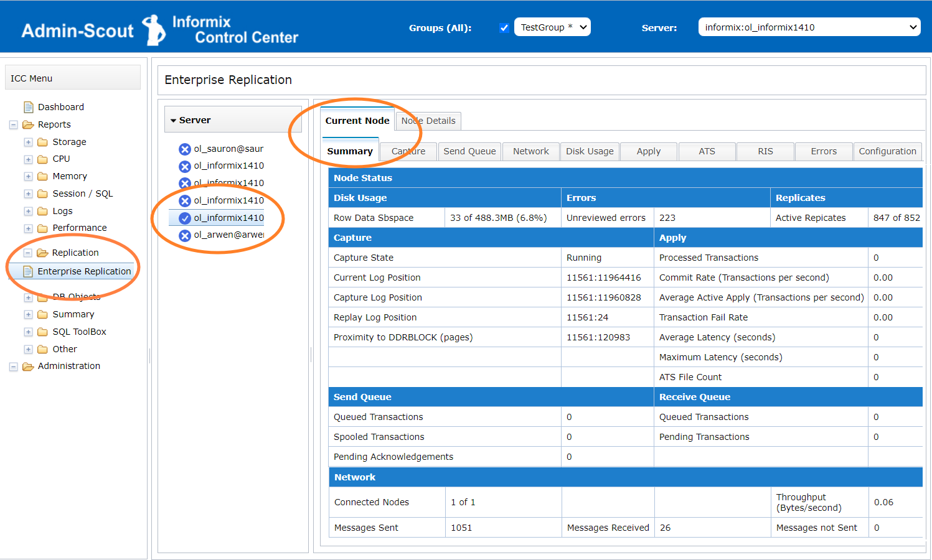Collapse the Replication tree node

click(x=27, y=253)
